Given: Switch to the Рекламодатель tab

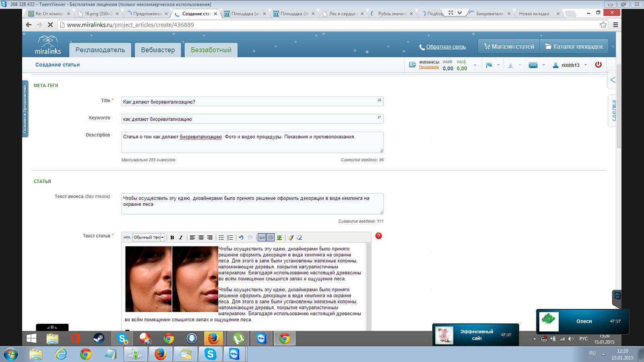Looking at the screenshot, I should pos(100,50).
